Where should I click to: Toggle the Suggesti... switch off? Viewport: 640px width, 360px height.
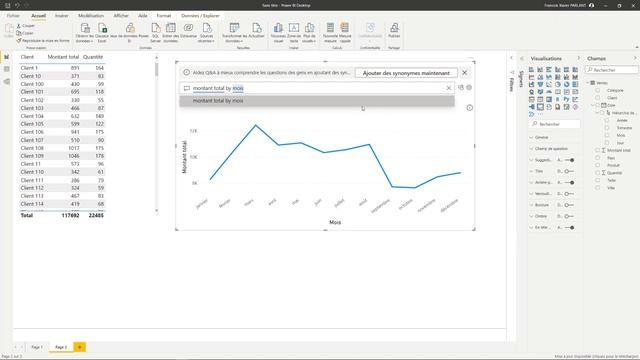click(x=570, y=160)
